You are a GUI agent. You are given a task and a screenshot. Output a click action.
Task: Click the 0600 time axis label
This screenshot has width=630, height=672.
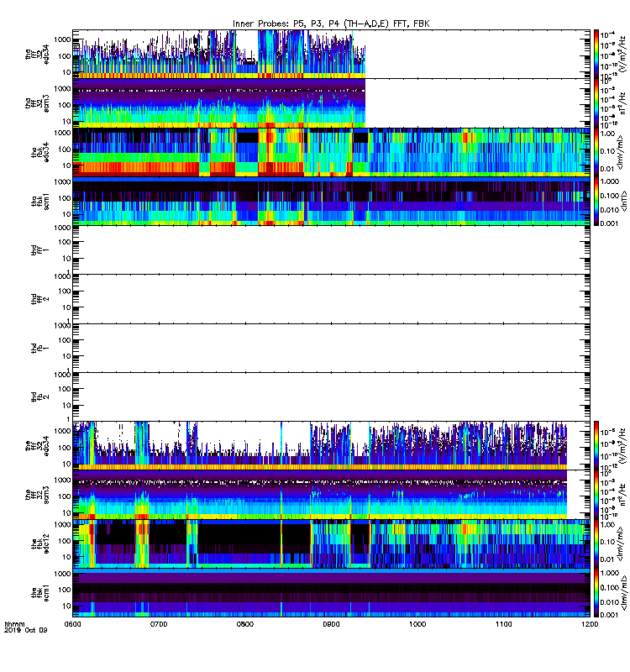[x=73, y=624]
